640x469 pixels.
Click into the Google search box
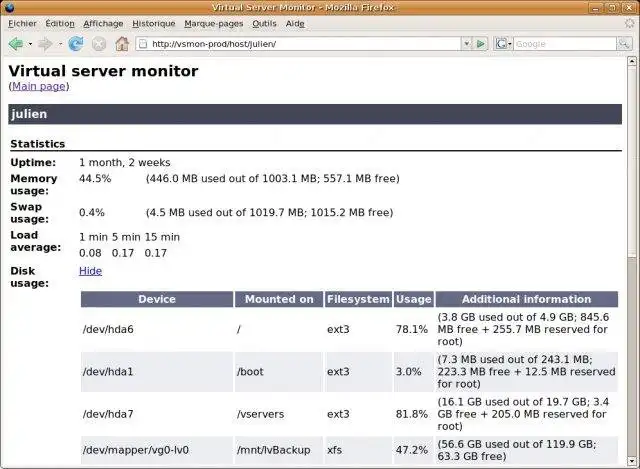pos(565,44)
